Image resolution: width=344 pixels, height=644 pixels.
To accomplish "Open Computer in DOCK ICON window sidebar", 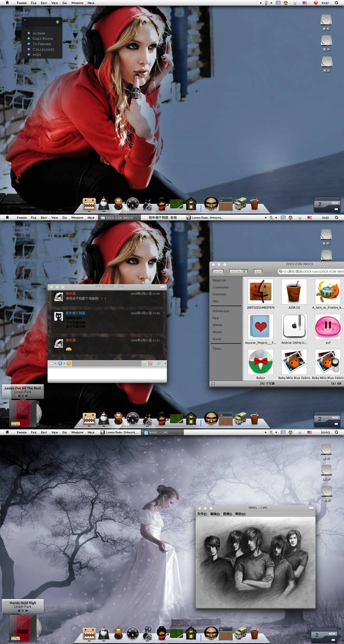I will (221, 287).
